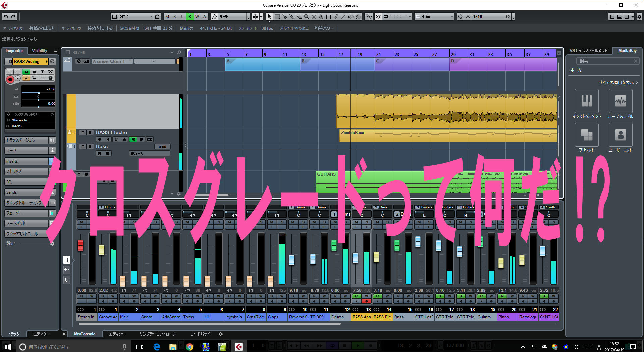Mute BASS Analog track in Inspector
This screenshot has height=352, width=644.
pos(10,72)
